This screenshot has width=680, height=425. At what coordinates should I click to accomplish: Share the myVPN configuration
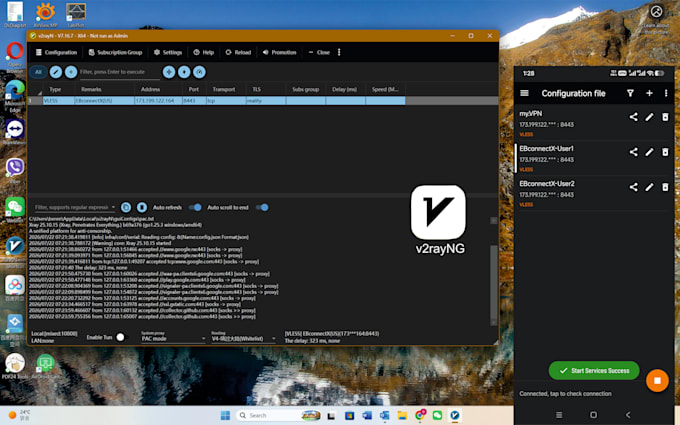tap(634, 117)
